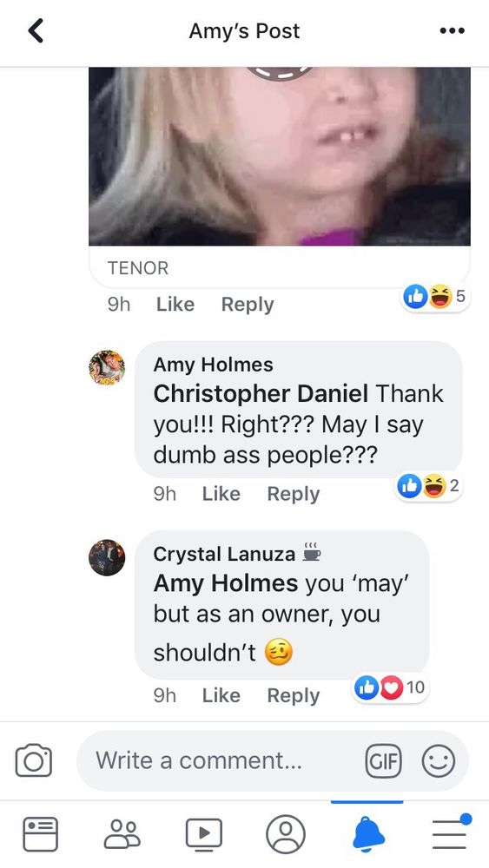View reactions on Crystal Lanuza's comment

[391, 687]
